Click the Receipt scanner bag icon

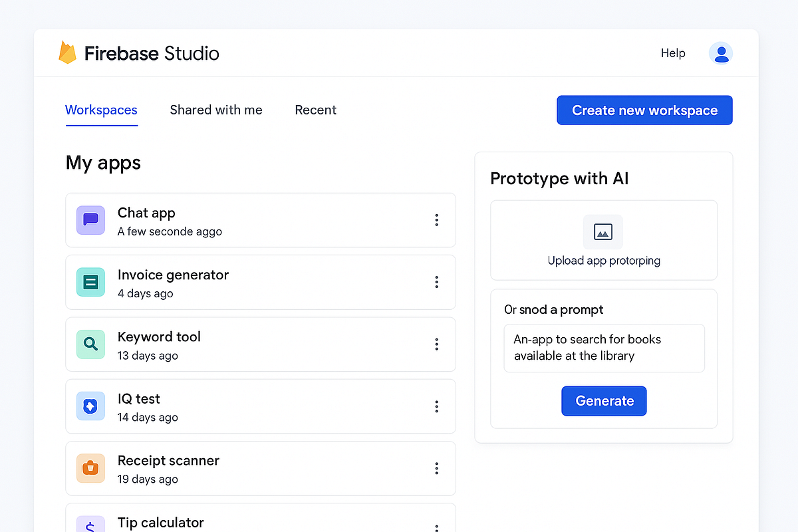click(90, 468)
